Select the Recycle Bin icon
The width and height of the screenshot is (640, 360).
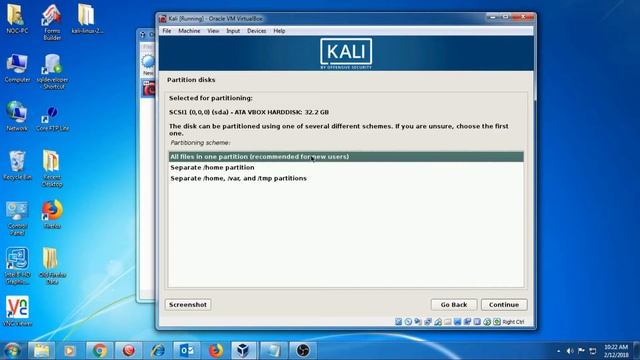pyautogui.click(x=17, y=165)
